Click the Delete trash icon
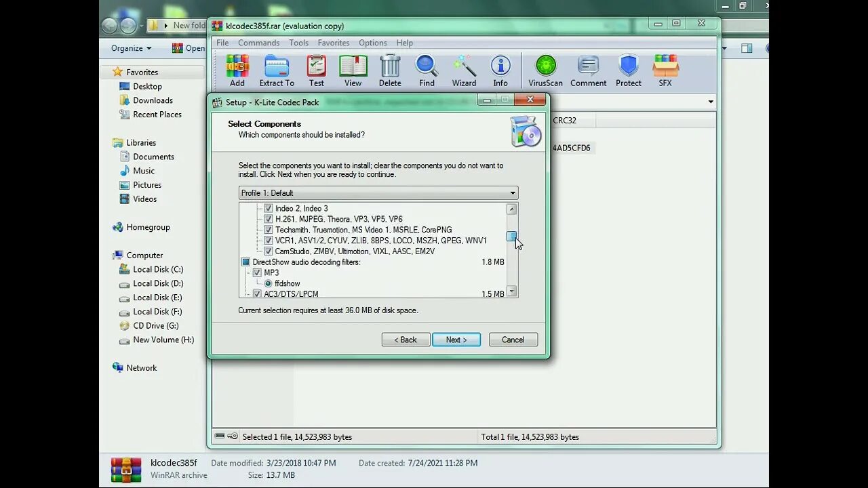 [390, 71]
